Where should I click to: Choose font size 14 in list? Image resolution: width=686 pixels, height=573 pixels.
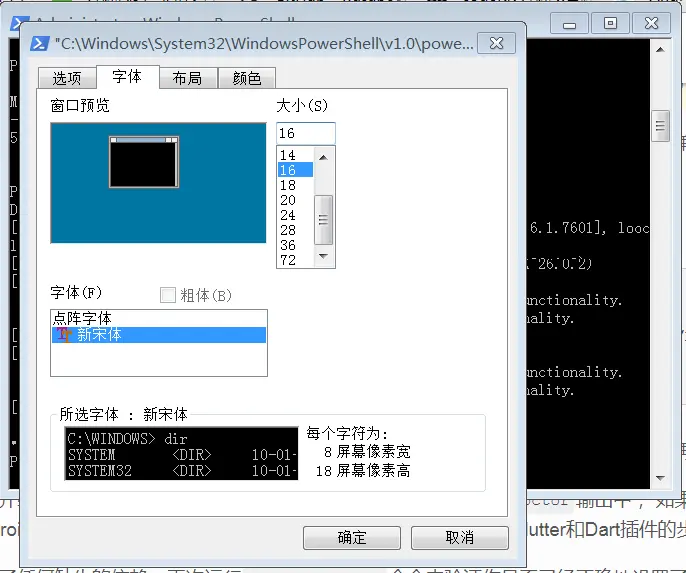(x=295, y=155)
